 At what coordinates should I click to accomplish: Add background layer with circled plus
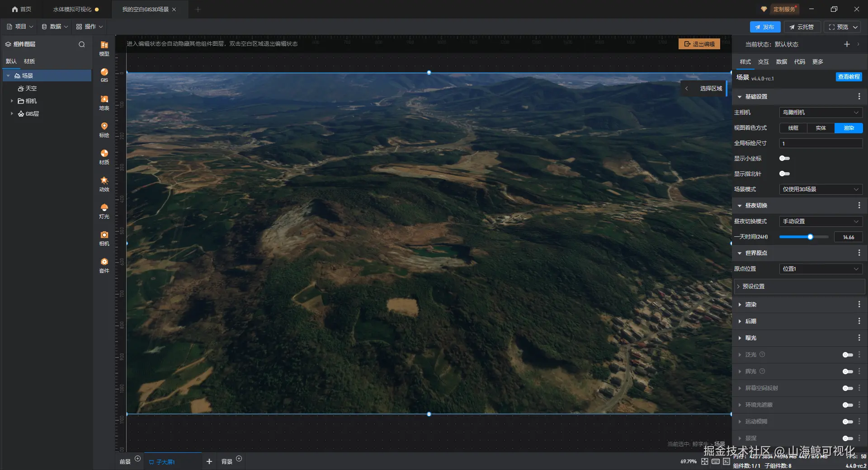point(239,459)
